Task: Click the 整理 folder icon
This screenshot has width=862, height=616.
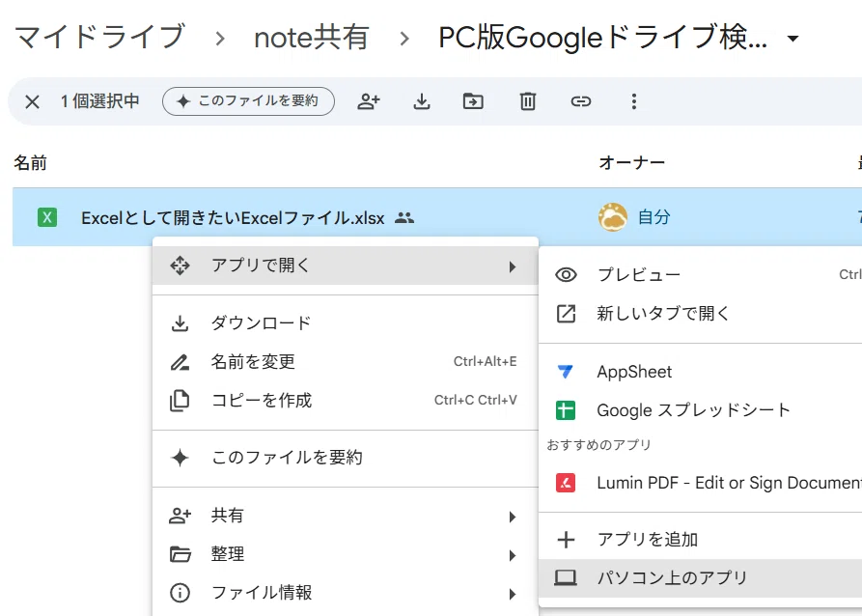Action: pyautogui.click(x=181, y=554)
